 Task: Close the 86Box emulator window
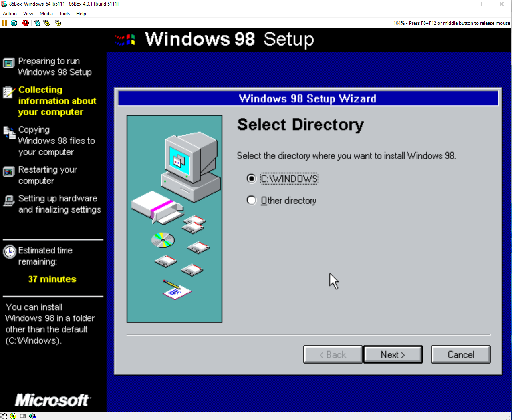pyautogui.click(x=502, y=4)
